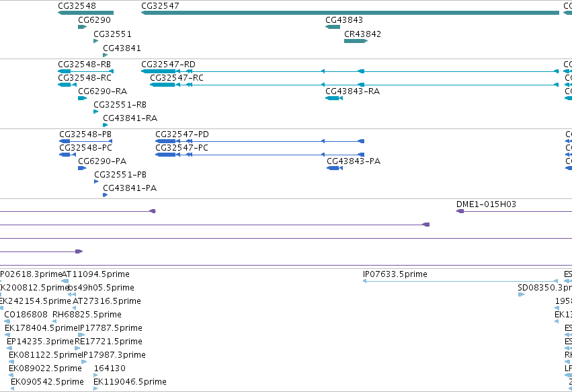The image size is (572, 392).
Task: Select protein CG43843-PA
Action: point(354,161)
